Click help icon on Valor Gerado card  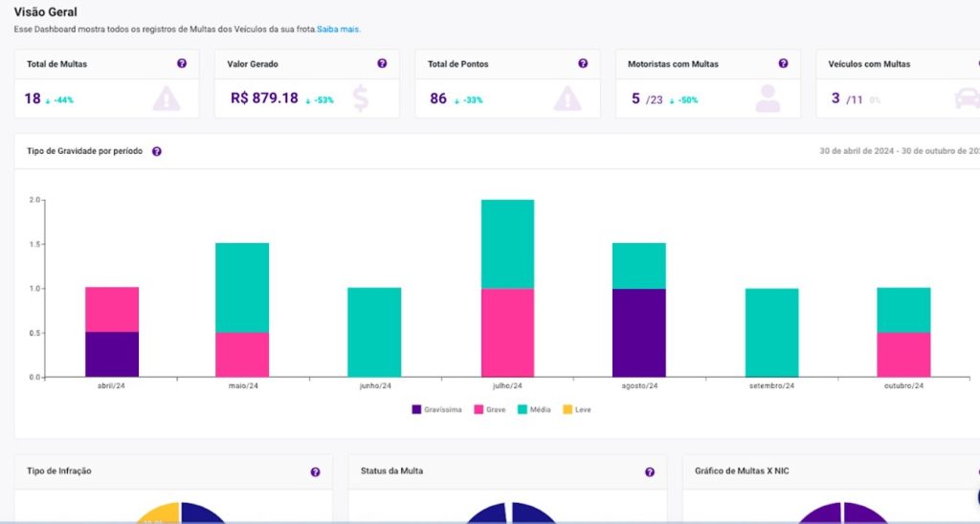click(382, 63)
